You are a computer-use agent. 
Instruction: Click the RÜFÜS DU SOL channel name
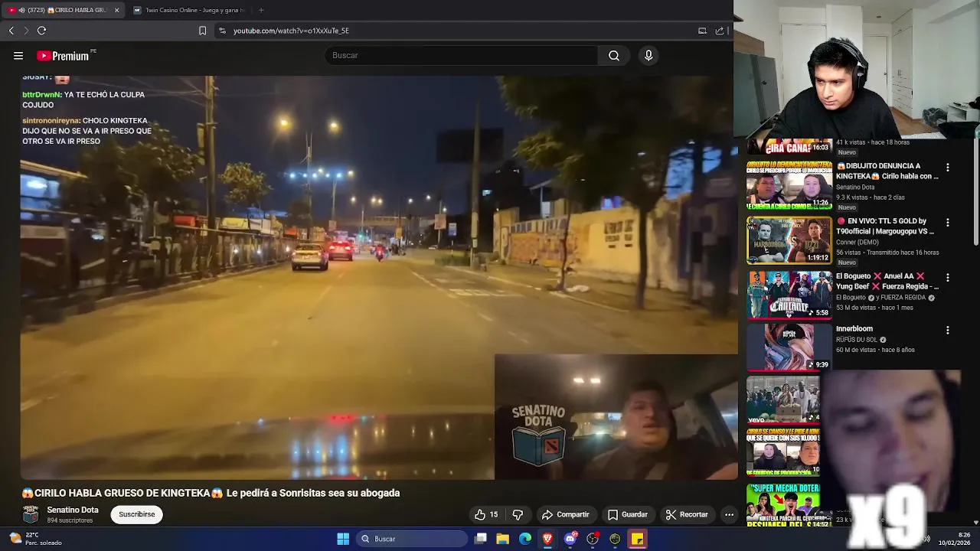pyautogui.click(x=857, y=340)
